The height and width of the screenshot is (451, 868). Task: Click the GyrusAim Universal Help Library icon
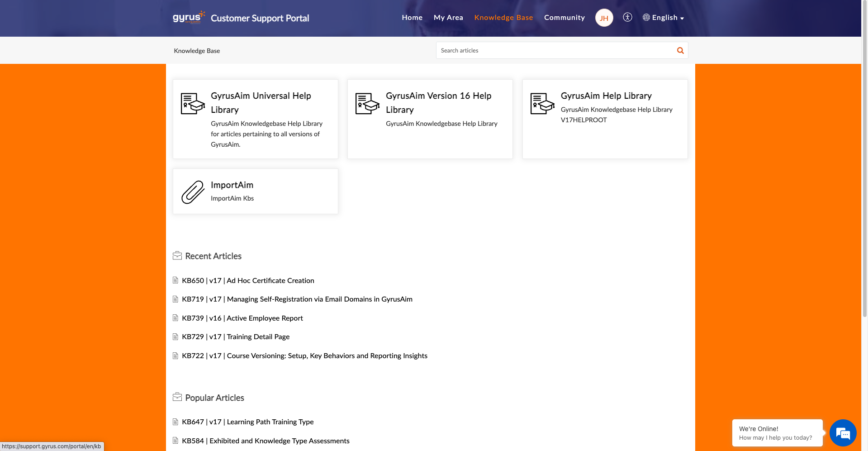193,104
